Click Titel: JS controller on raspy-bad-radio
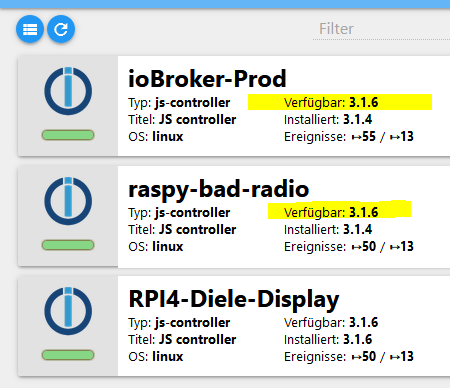450x388 pixels. point(182,229)
